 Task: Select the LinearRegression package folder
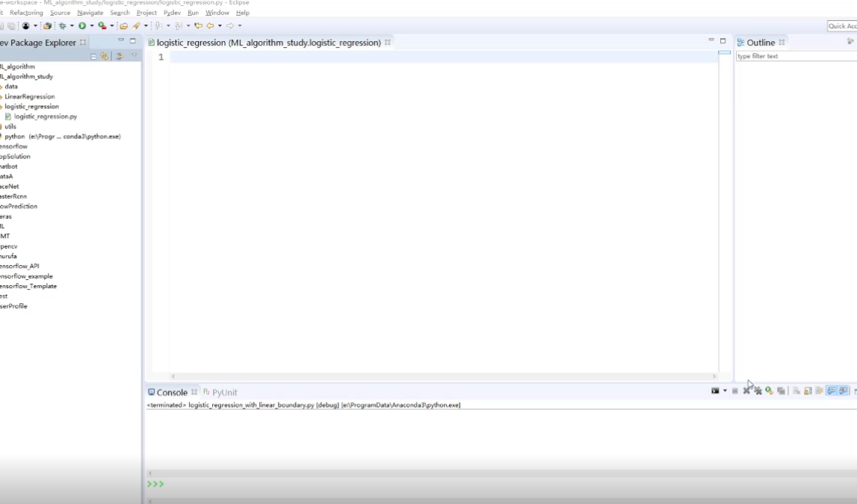pyautogui.click(x=29, y=96)
